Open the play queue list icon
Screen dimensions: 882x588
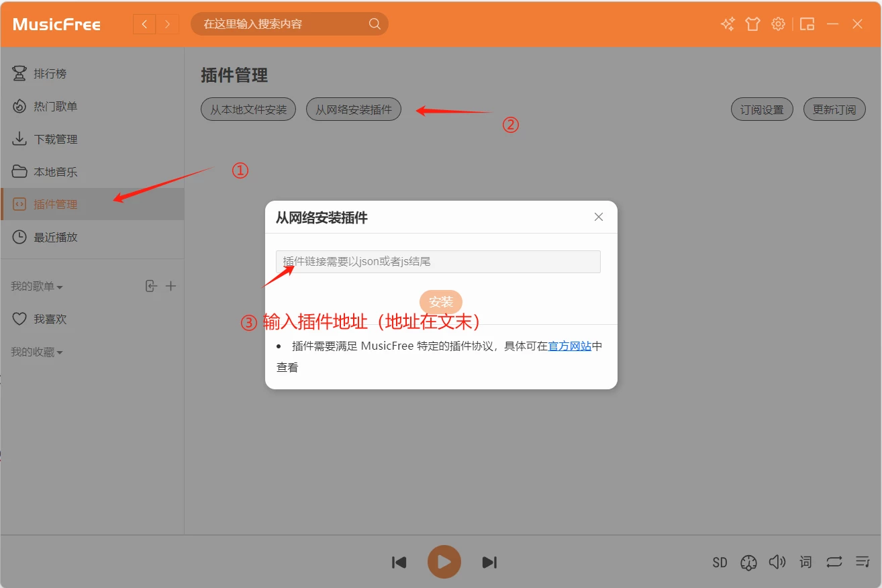863,562
